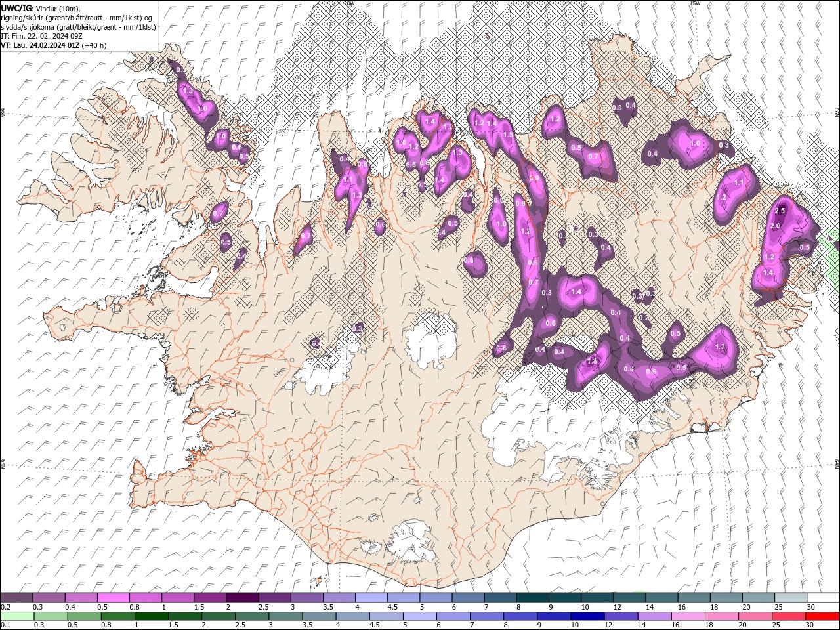840x630 pixels.
Task: Click the 'rigning/skúrir' legend description line
Action: [77, 18]
